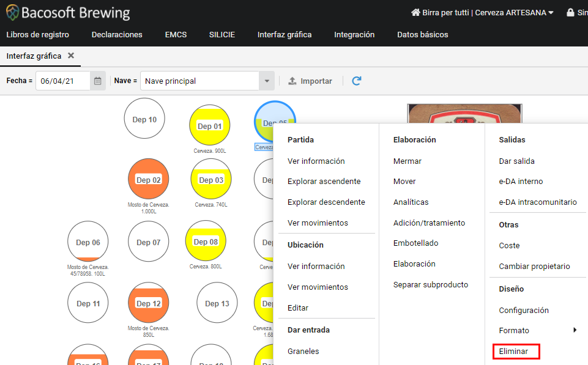This screenshot has height=365, width=588.
Task: Choose Dar salida
Action: [x=516, y=161]
